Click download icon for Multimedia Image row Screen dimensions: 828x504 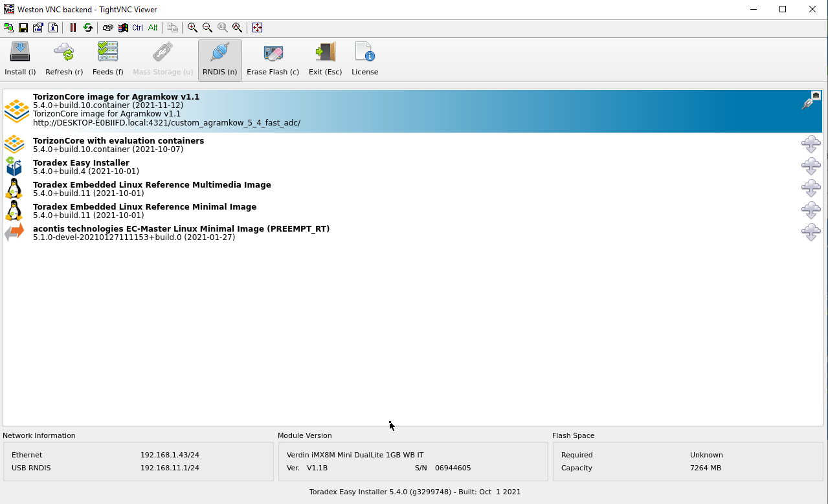[811, 188]
